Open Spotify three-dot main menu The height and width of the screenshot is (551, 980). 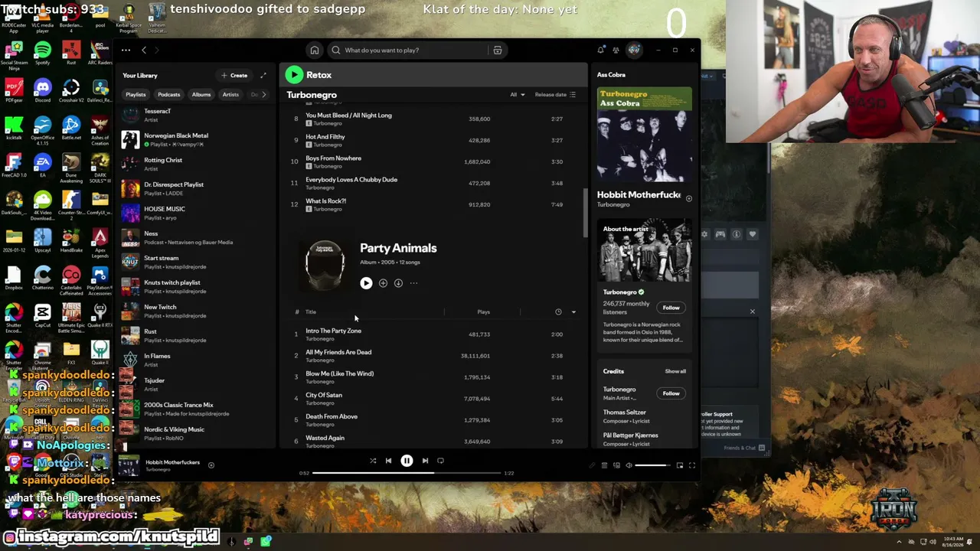pyautogui.click(x=126, y=51)
